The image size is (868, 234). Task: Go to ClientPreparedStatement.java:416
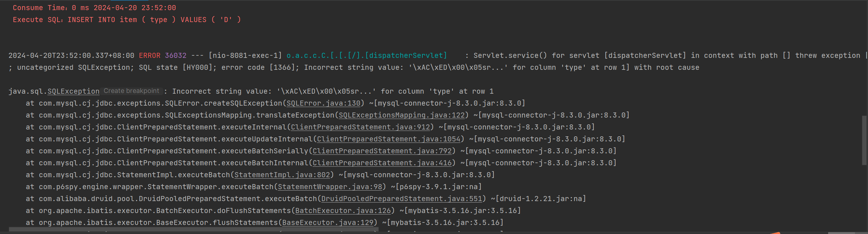(382, 163)
